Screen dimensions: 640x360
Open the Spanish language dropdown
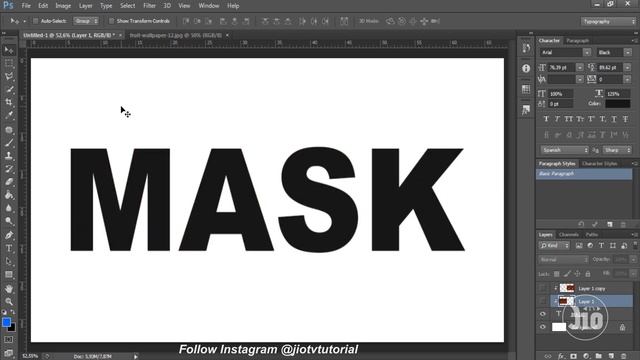click(x=564, y=150)
